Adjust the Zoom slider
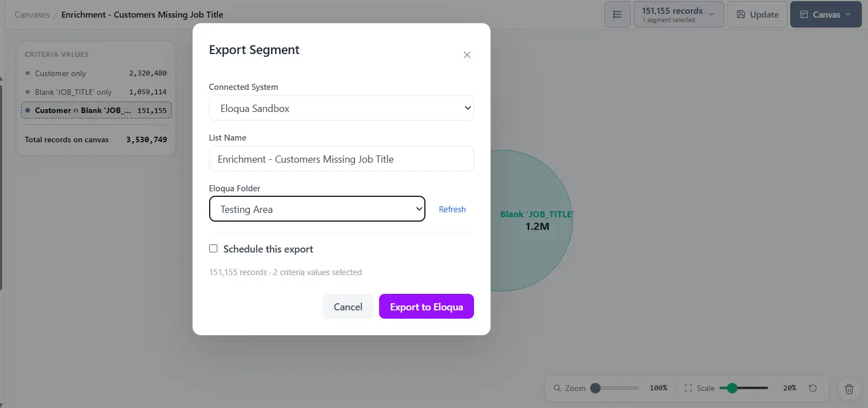This screenshot has height=408, width=868. (x=614, y=388)
